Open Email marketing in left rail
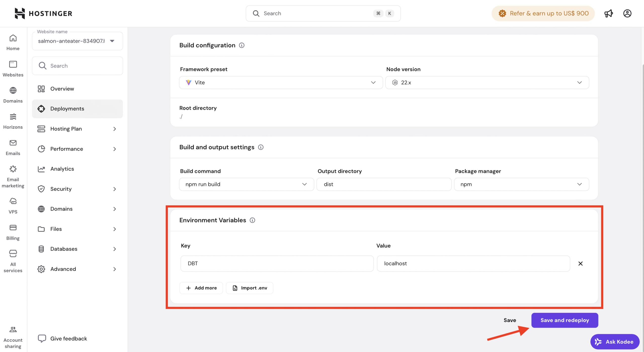The image size is (644, 352). (13, 176)
